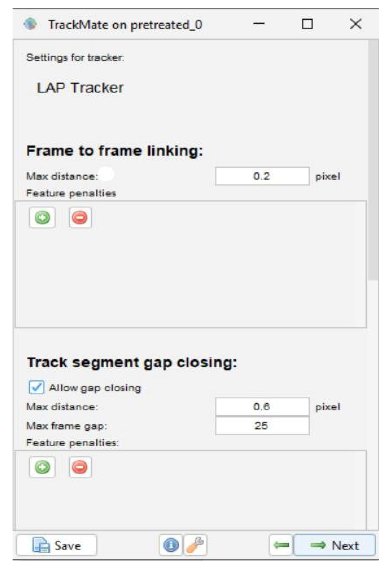The width and height of the screenshot is (392, 570).
Task: Open the blue info icon
Action: coord(171,545)
